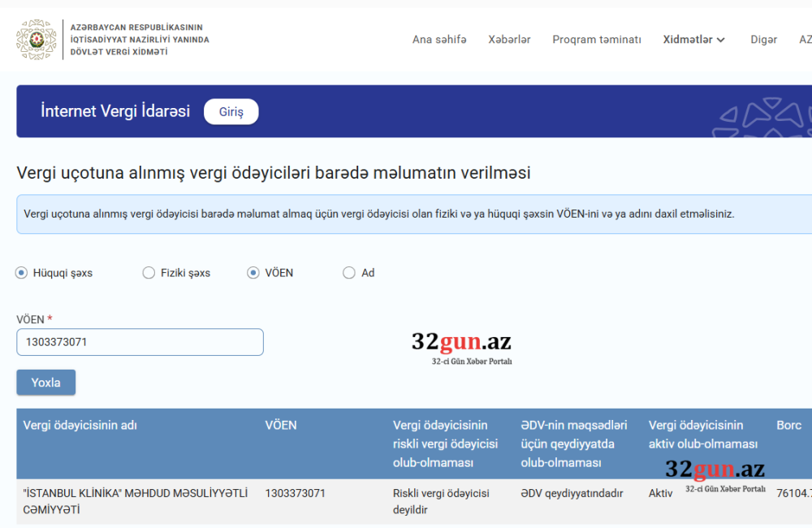The image size is (812, 528).
Task: Open the Digər menu item
Action: point(763,39)
